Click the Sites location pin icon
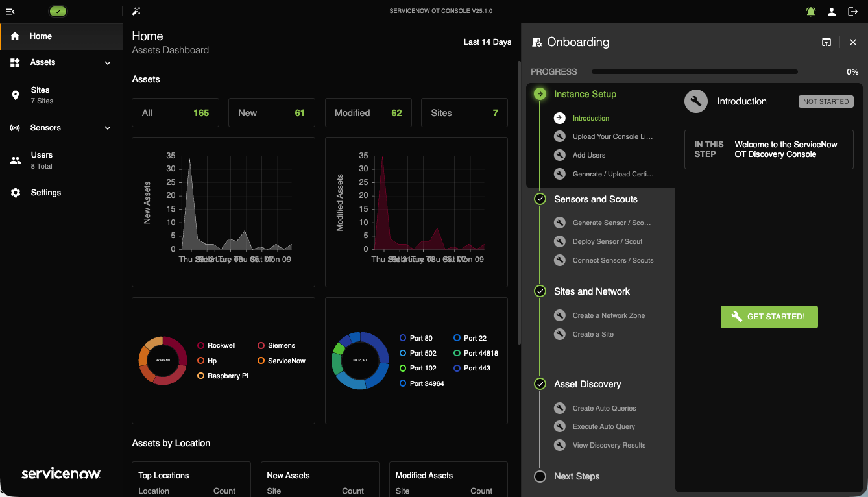868x497 pixels. tap(16, 95)
